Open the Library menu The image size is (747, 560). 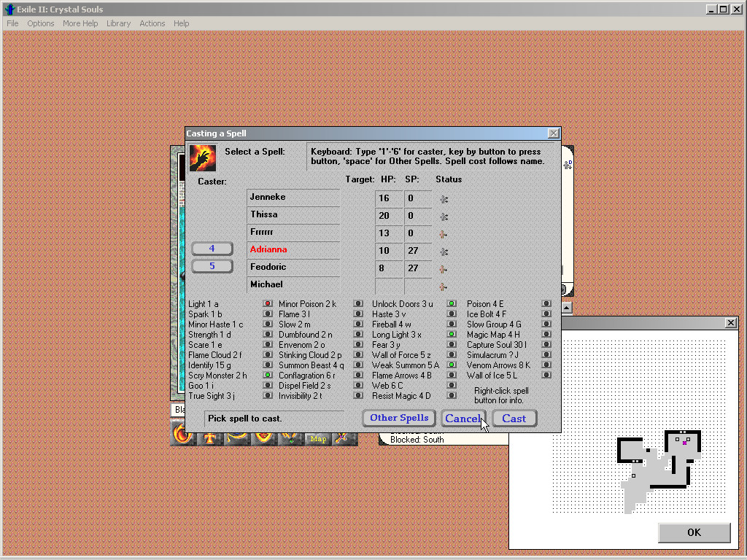[x=118, y=23]
